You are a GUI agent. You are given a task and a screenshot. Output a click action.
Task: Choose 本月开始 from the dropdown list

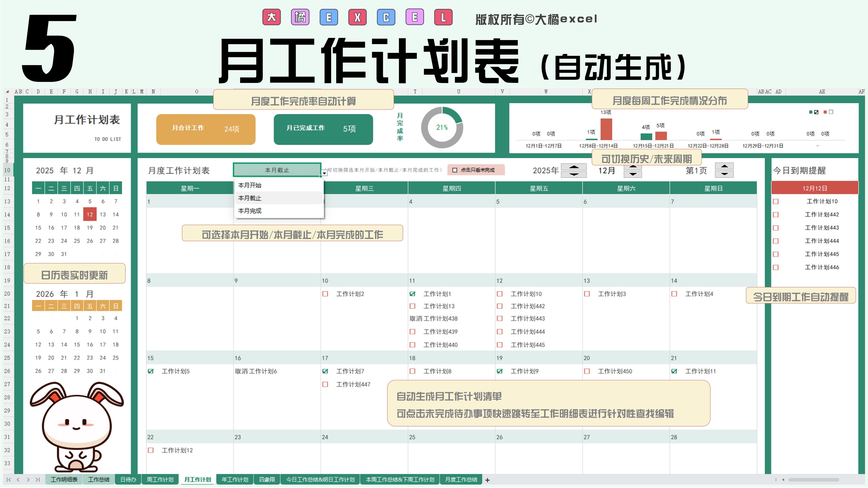pyautogui.click(x=250, y=185)
